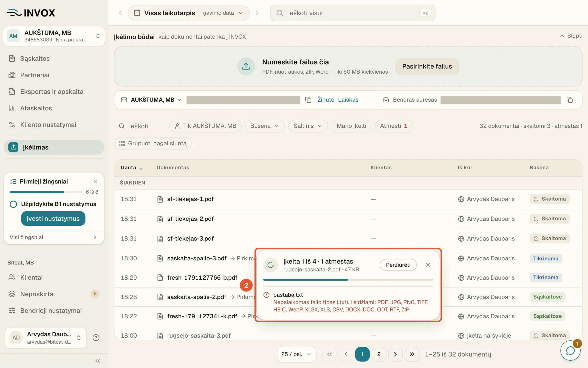Expand Visi žingsniai list
Image resolution: width=588 pixels, height=368 pixels.
[54, 237]
